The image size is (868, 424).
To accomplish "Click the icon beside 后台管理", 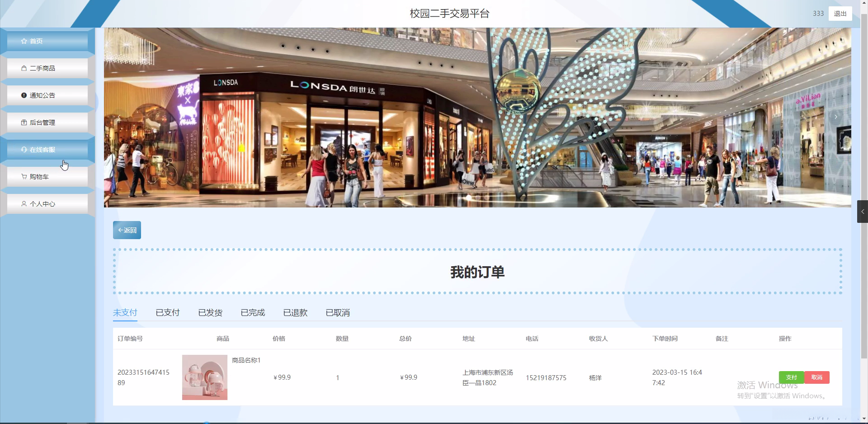I will (x=24, y=122).
